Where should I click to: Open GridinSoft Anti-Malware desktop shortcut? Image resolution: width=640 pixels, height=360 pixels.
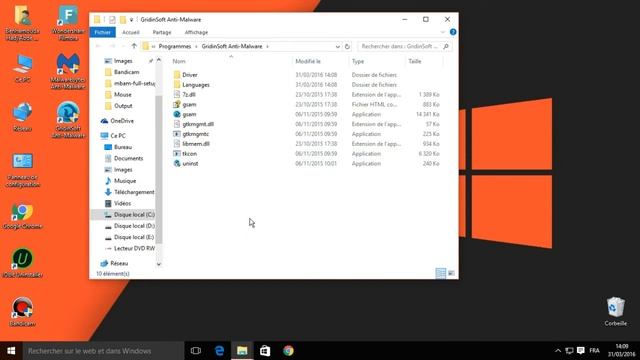pyautogui.click(x=68, y=120)
